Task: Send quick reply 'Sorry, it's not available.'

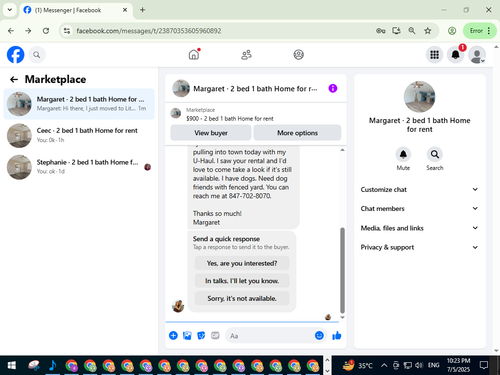Action: [x=242, y=298]
